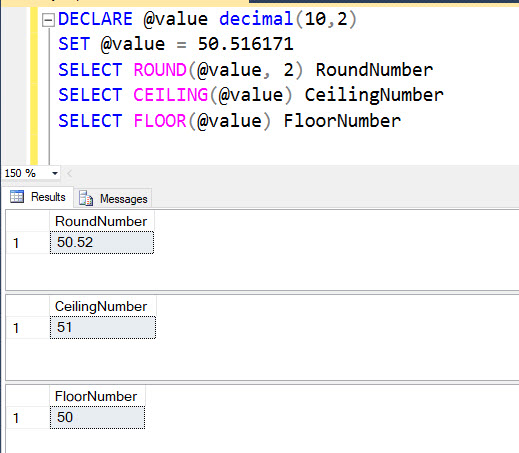Click the horizontal scroll left arrow
This screenshot has width=519, height=453.
coord(69,173)
